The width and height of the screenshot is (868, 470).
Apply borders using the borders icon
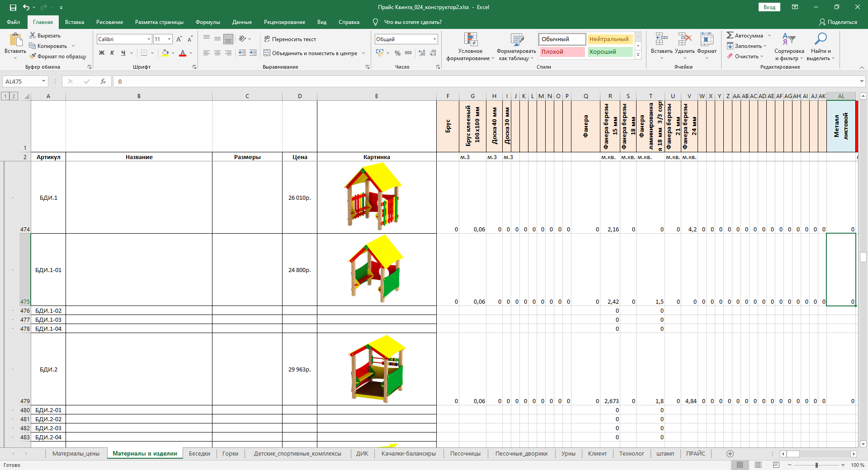(x=144, y=53)
